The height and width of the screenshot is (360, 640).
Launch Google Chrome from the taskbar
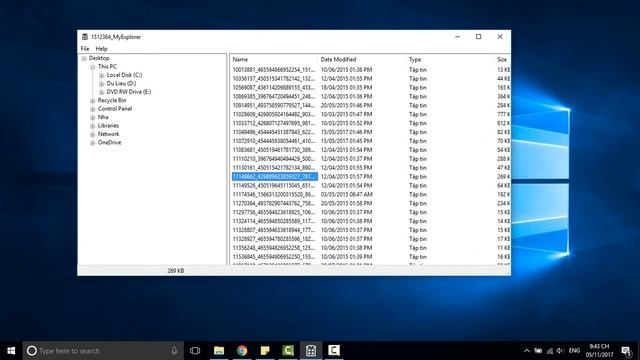(242, 351)
